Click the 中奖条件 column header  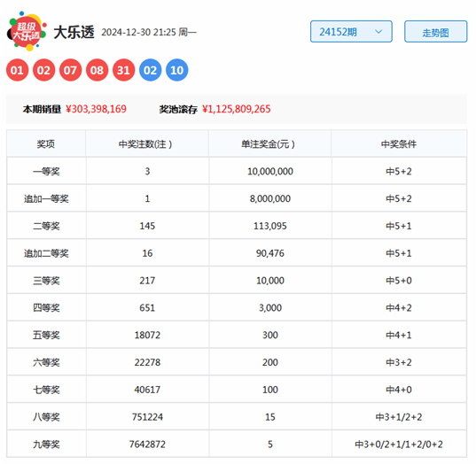coord(399,143)
